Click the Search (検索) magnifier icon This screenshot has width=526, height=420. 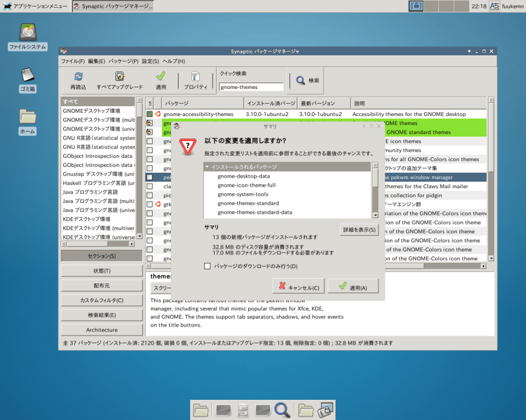tap(300, 81)
